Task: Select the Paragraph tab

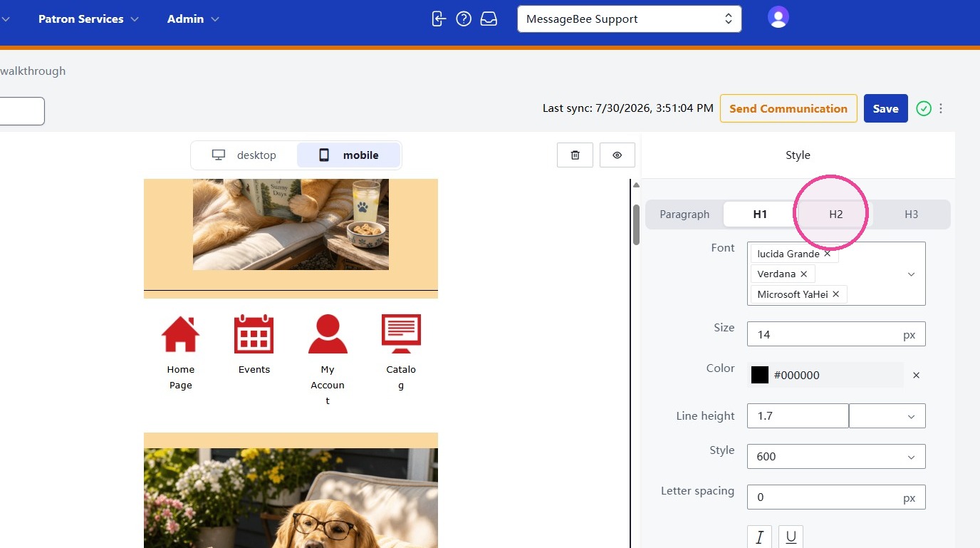Action: pos(684,214)
